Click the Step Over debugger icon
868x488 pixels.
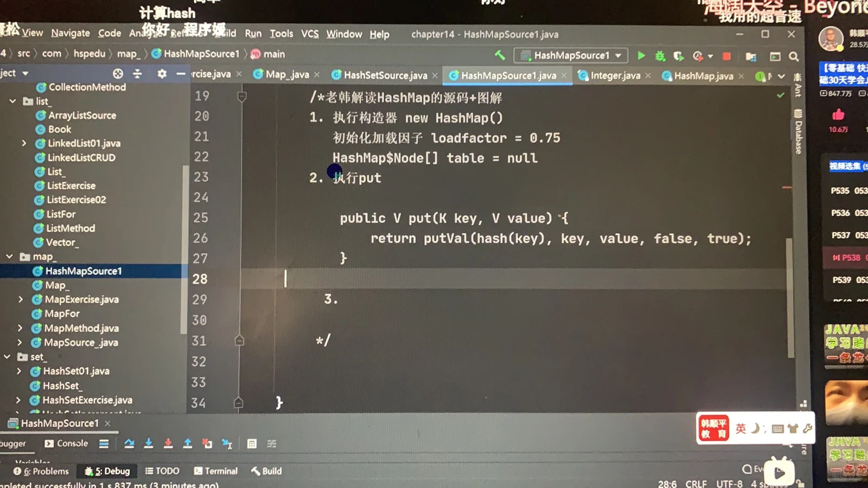(x=129, y=443)
